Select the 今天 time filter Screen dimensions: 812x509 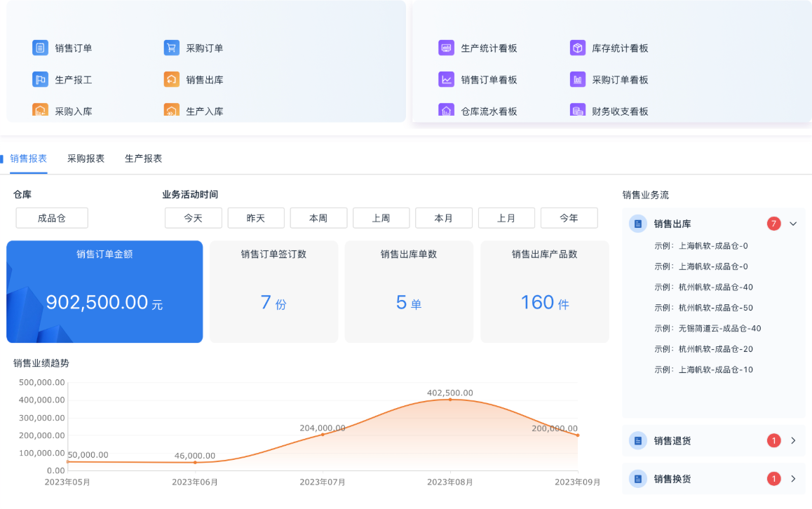[193, 218]
